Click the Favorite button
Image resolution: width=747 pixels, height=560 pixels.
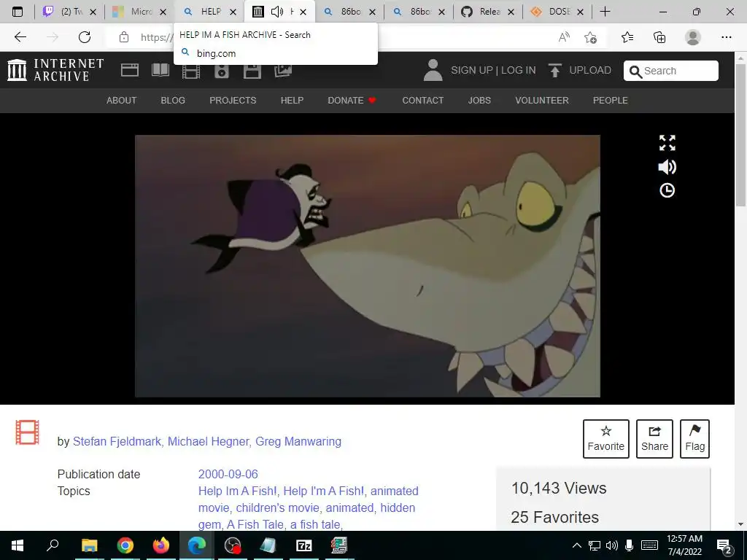(x=606, y=438)
